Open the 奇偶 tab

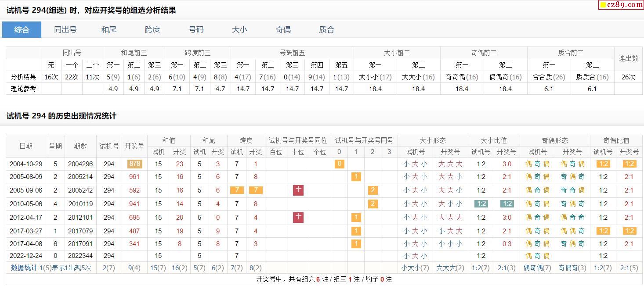pos(283,29)
